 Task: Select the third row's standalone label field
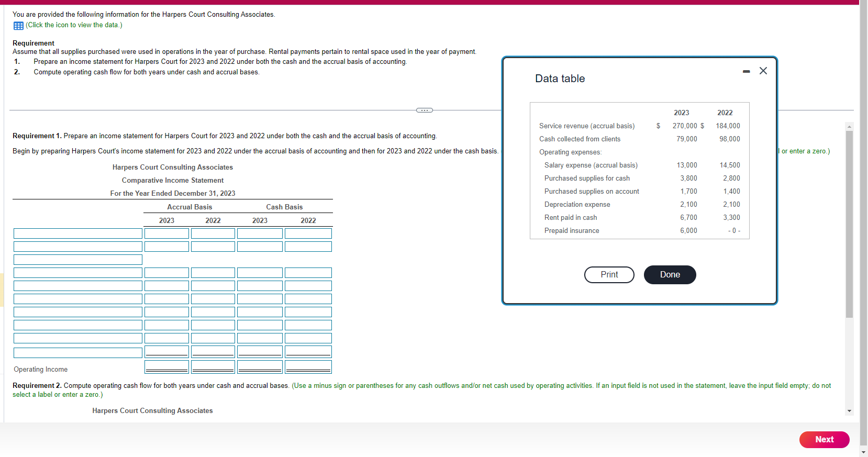pos(78,260)
